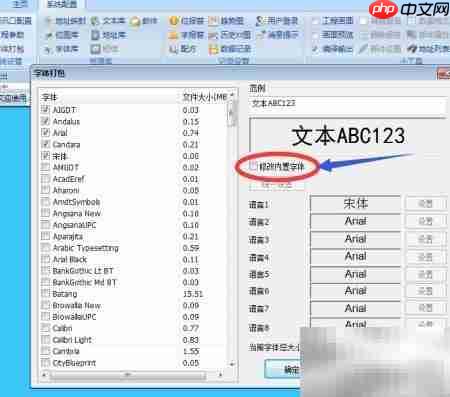Switch to the 系统配置 ribbon tab
This screenshot has height=397, width=450.
tap(62, 4)
